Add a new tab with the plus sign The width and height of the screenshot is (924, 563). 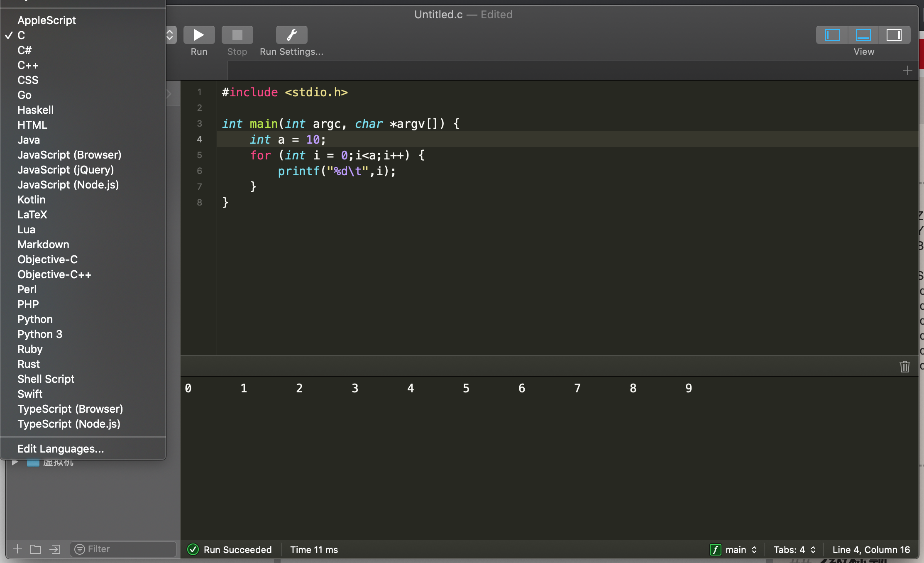[908, 70]
